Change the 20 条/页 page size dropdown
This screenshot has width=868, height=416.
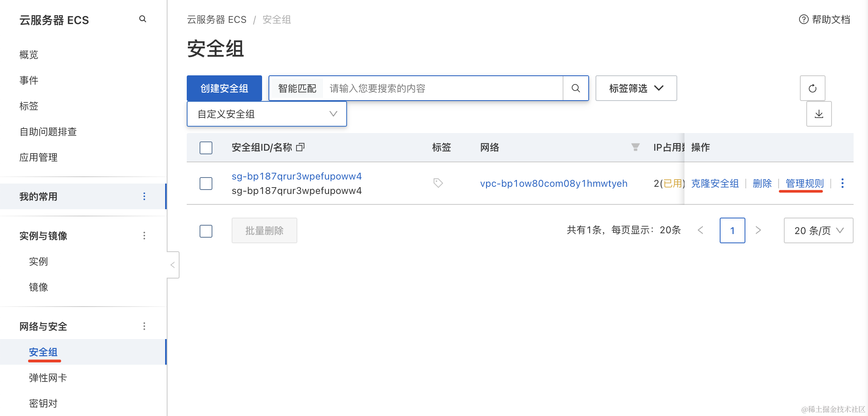(x=818, y=230)
